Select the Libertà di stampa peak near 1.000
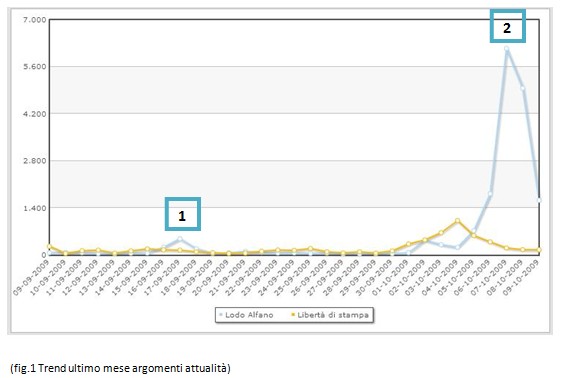The height and width of the screenshot is (378, 565). 457,221
